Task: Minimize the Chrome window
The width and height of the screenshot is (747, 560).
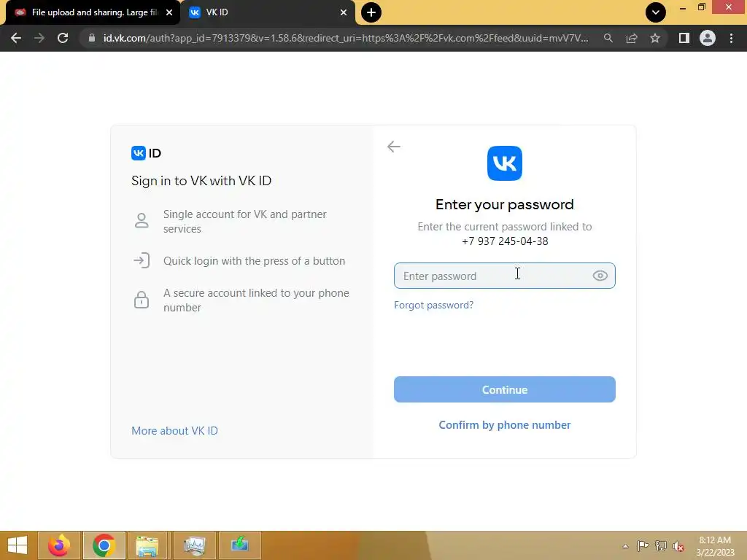Action: point(683,7)
